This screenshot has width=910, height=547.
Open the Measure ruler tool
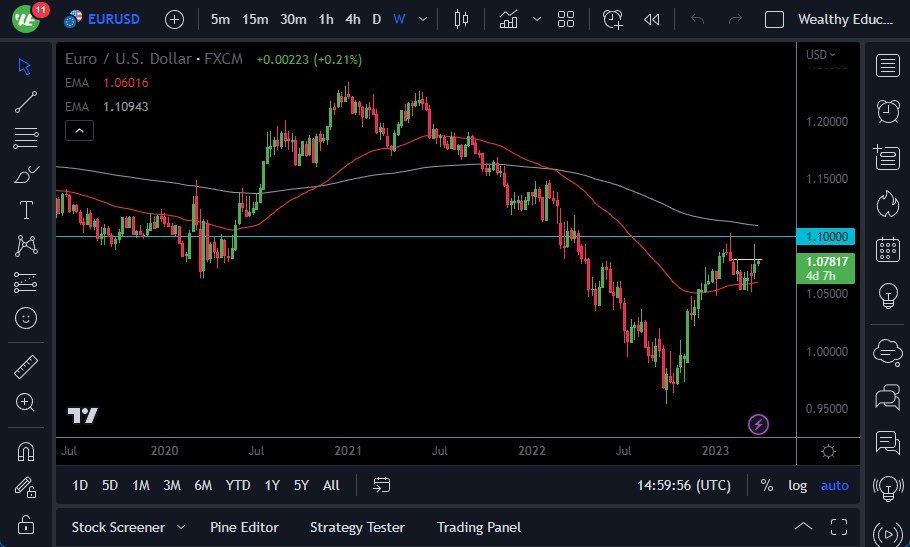pyautogui.click(x=26, y=367)
